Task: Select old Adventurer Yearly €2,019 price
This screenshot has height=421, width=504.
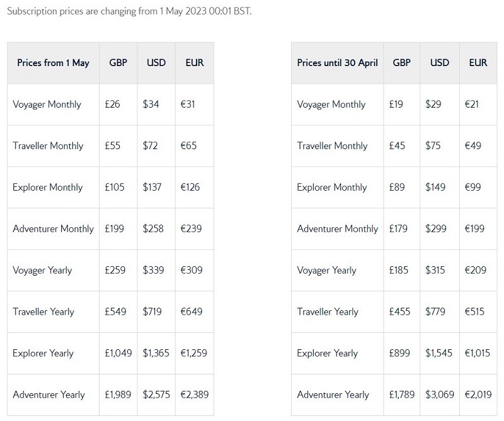Action: (x=478, y=395)
